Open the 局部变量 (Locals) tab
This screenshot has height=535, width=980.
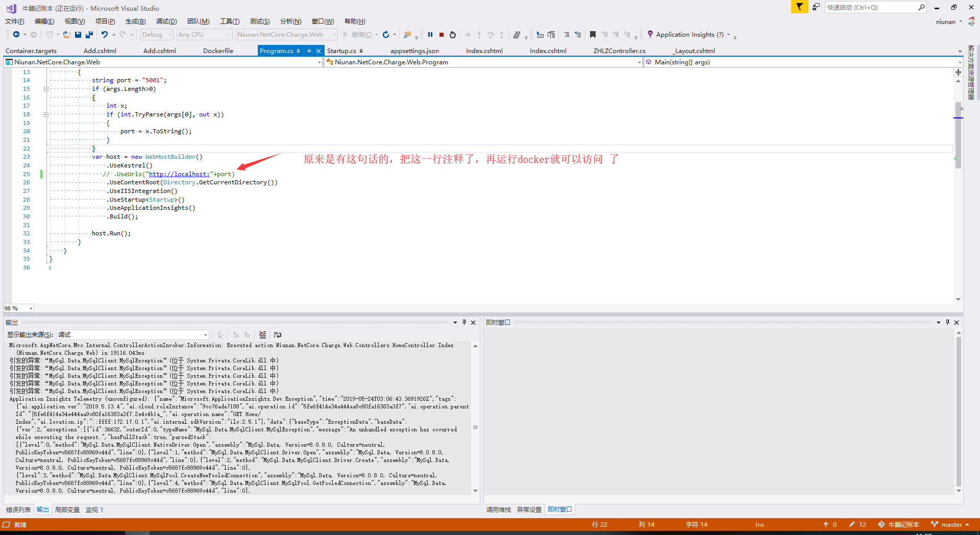[x=67, y=510]
